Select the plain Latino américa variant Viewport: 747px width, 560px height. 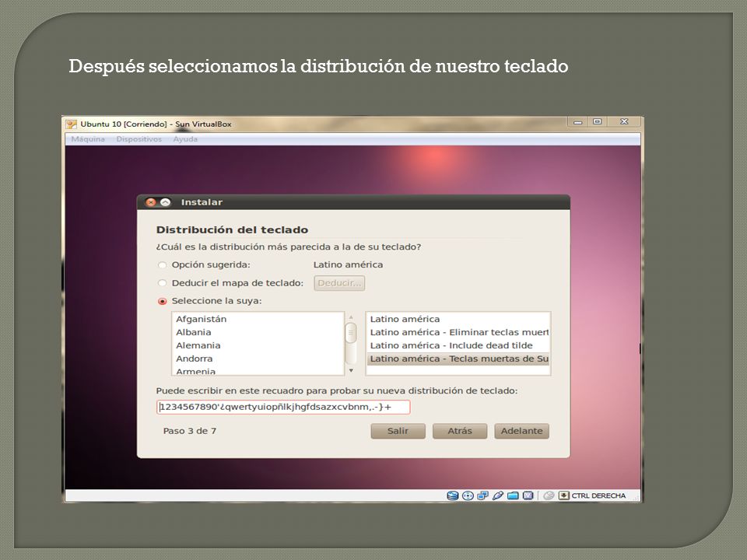[458, 319]
